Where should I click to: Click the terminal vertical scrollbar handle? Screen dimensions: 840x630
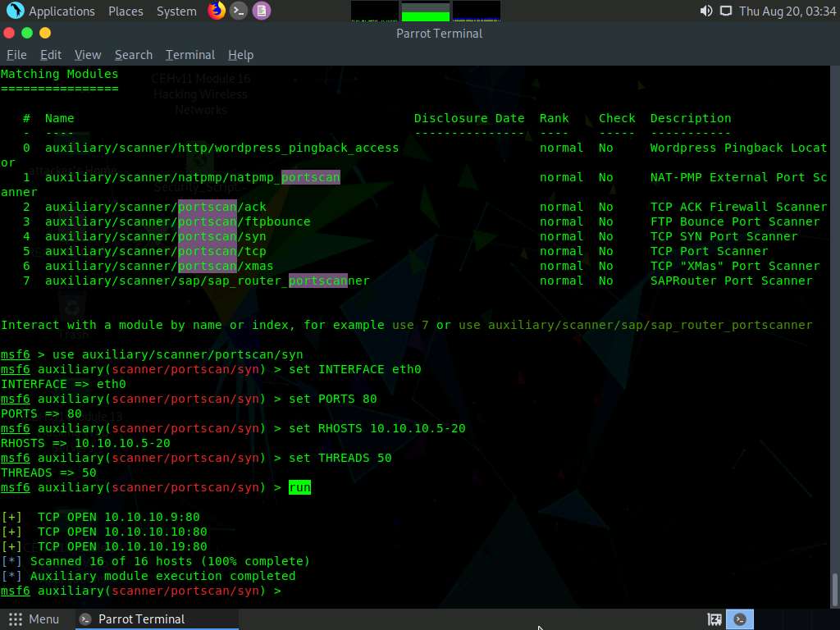coord(834,590)
